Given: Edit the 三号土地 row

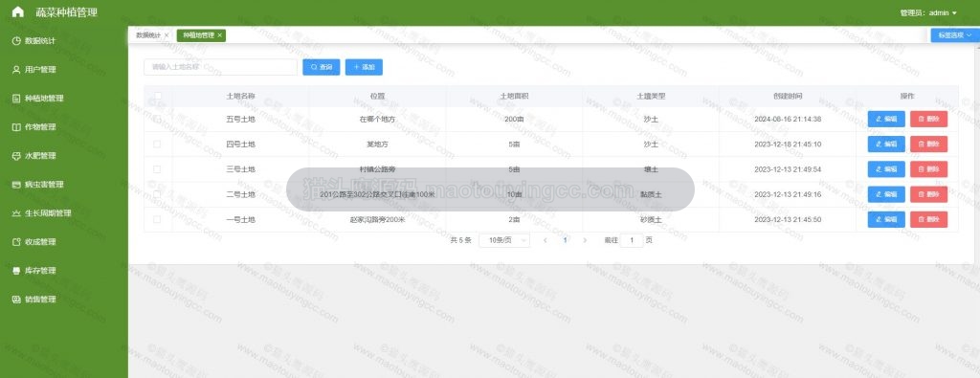Looking at the screenshot, I should 886,169.
